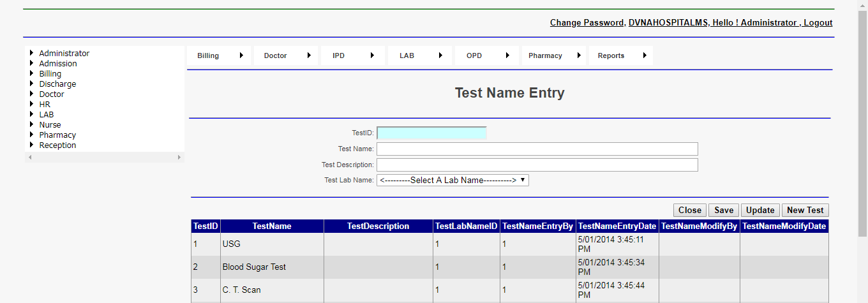Click the TestDescription column header

(x=378, y=226)
